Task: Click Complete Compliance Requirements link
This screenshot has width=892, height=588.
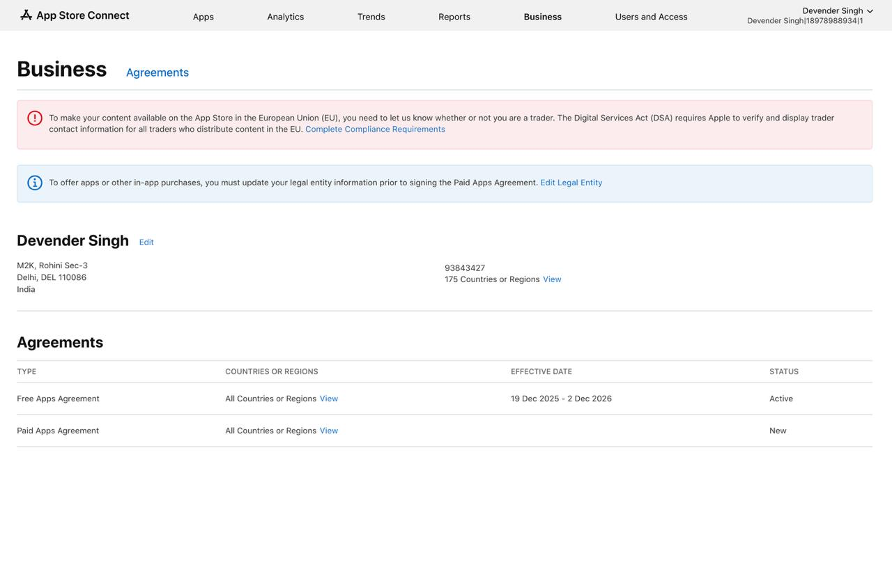Action: coord(375,129)
